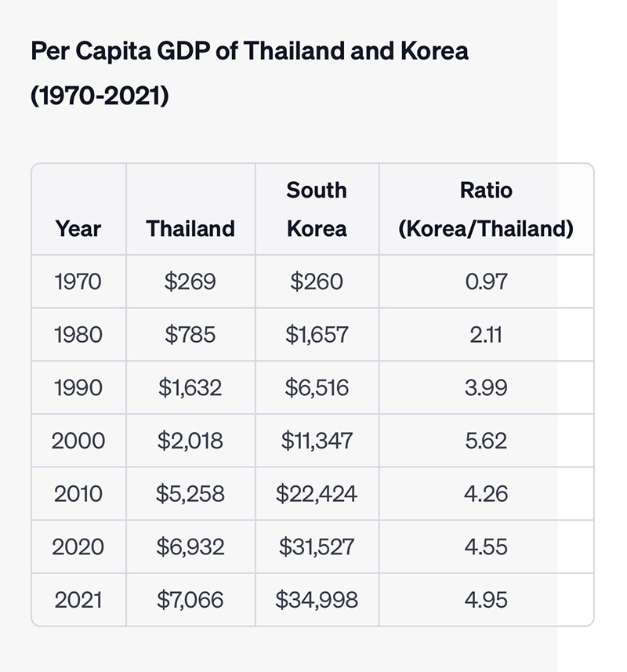
Task: Click the $6,516 South Korea cell
Action: pyautogui.click(x=317, y=387)
